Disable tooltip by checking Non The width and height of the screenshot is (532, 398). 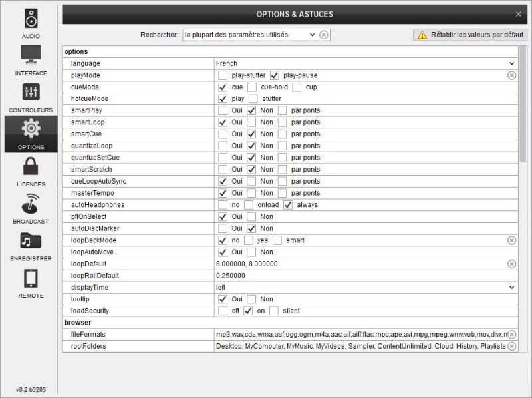[251, 299]
